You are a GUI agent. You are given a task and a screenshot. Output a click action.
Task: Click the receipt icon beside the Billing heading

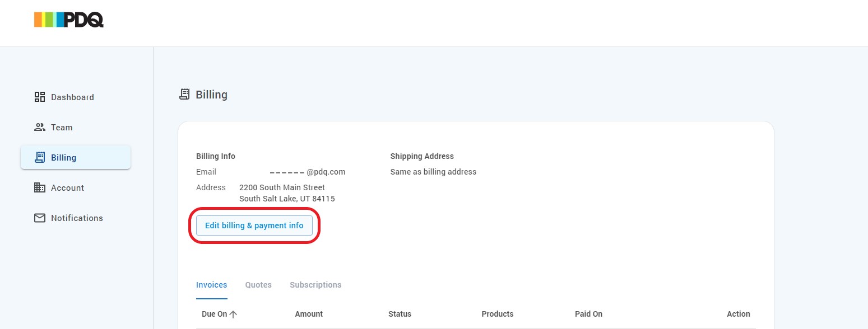[x=184, y=94]
